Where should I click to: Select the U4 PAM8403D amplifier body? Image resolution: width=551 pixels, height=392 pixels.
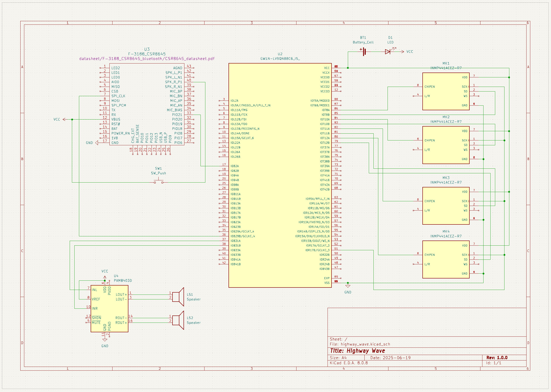click(x=109, y=308)
